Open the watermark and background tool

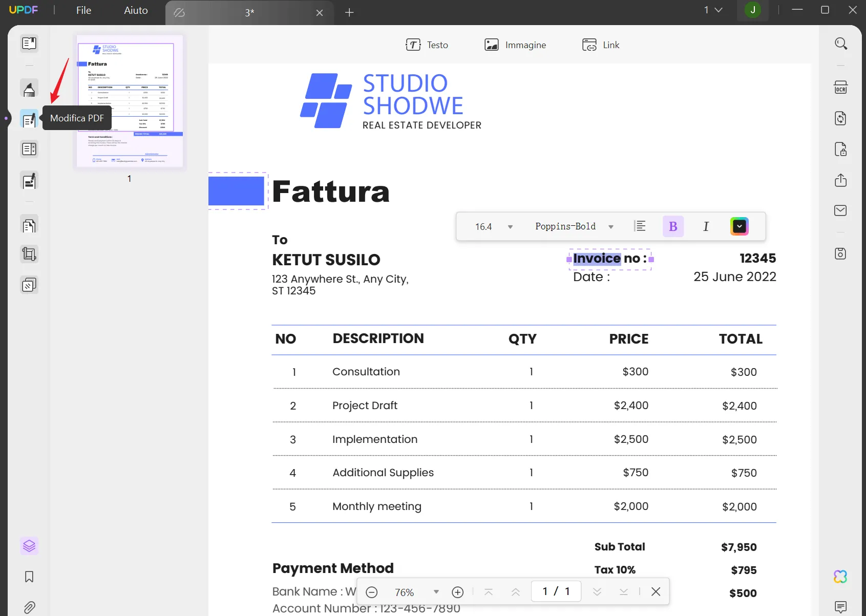pyautogui.click(x=29, y=285)
